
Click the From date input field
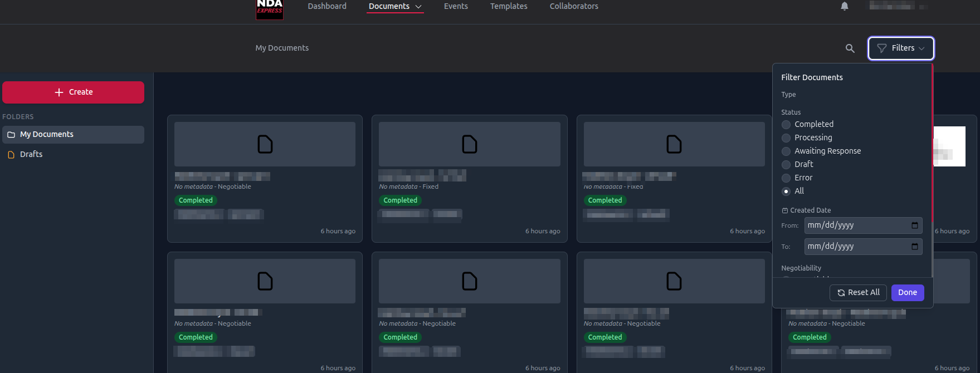point(863,225)
